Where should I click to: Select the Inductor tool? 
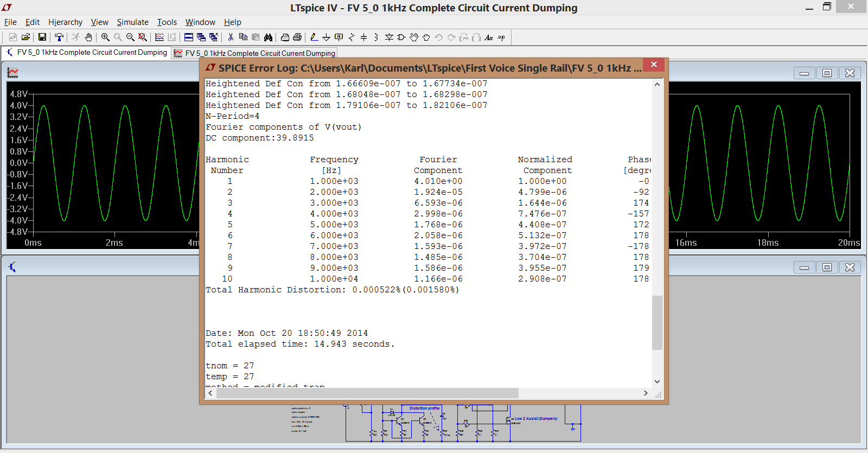tap(376, 37)
